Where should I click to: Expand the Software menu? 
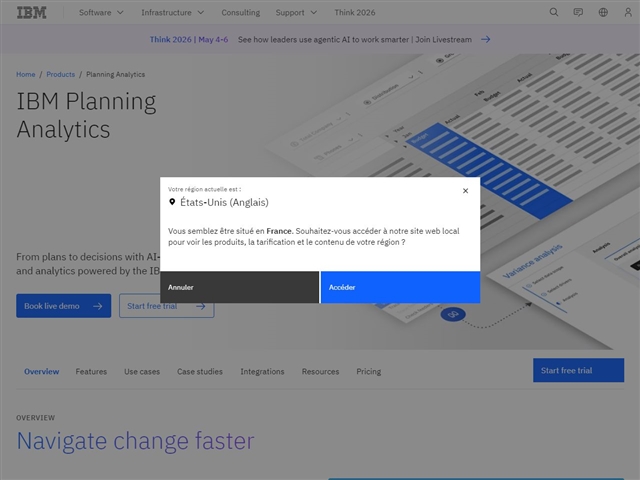(x=101, y=13)
